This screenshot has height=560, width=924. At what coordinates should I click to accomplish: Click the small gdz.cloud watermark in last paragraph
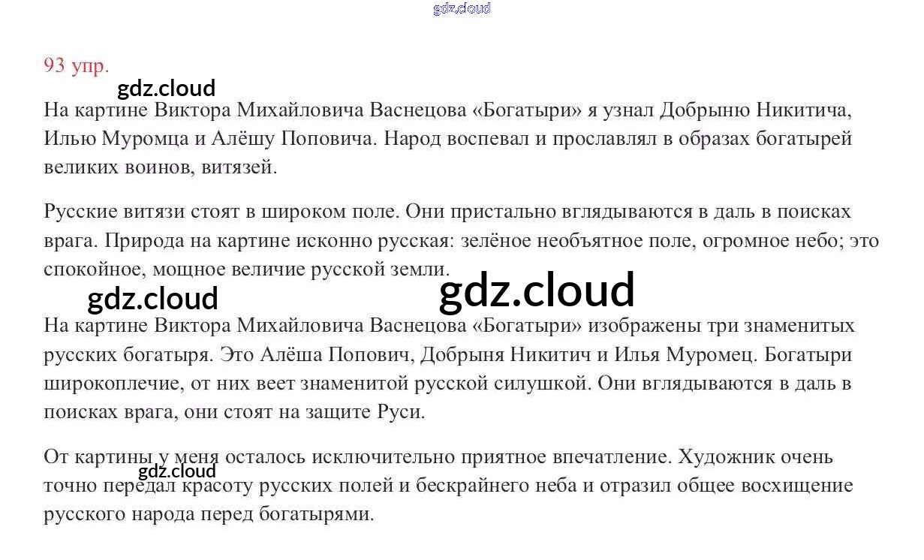coord(177,471)
